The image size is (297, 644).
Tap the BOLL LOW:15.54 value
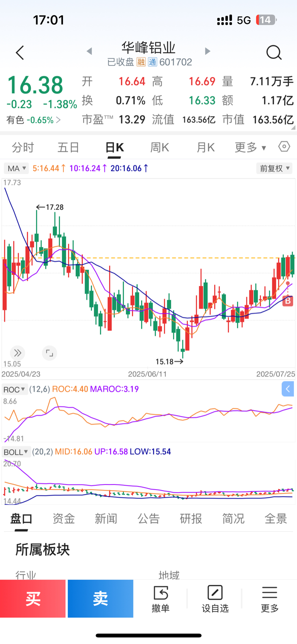click(150, 452)
